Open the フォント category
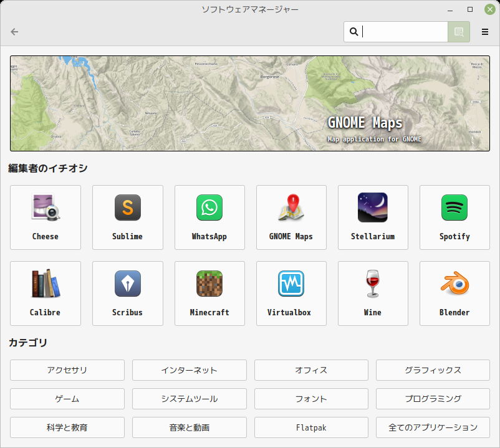The image size is (500, 448). (311, 399)
